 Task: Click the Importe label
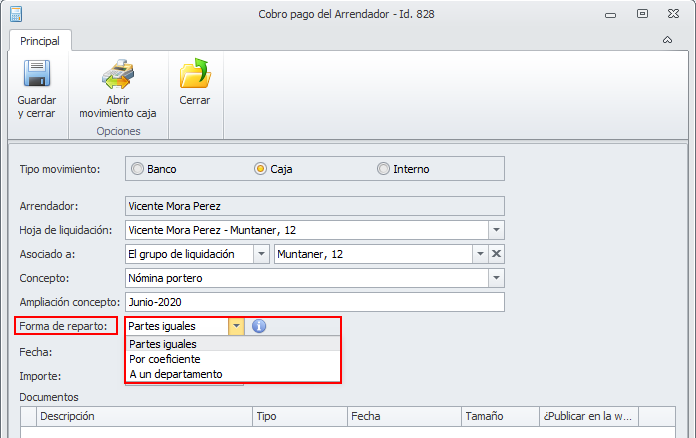(40, 376)
